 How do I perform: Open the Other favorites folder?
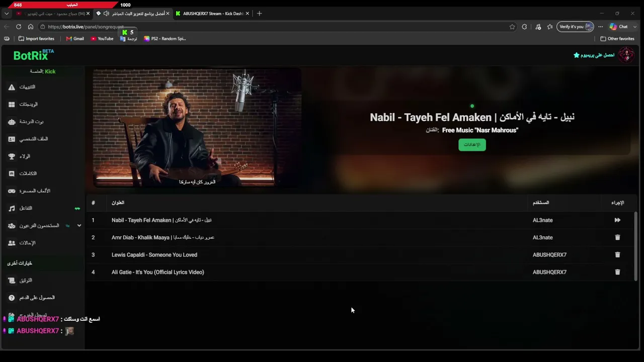(617, 39)
